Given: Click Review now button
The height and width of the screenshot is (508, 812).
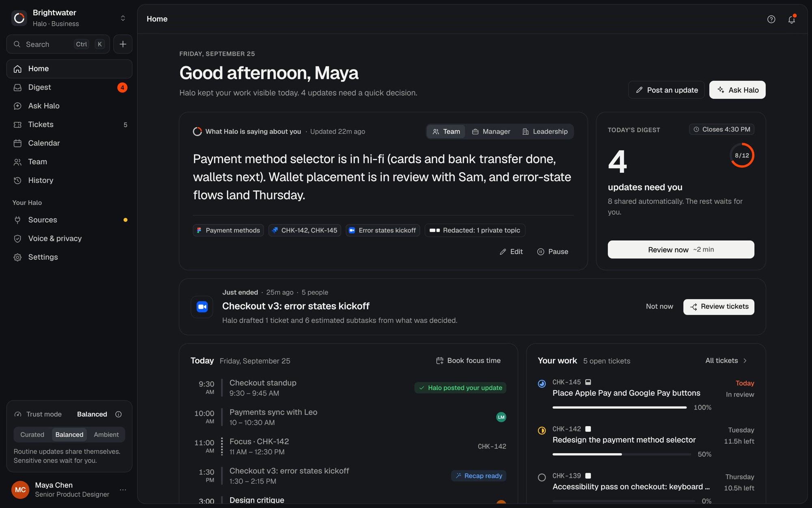Looking at the screenshot, I should [x=681, y=250].
